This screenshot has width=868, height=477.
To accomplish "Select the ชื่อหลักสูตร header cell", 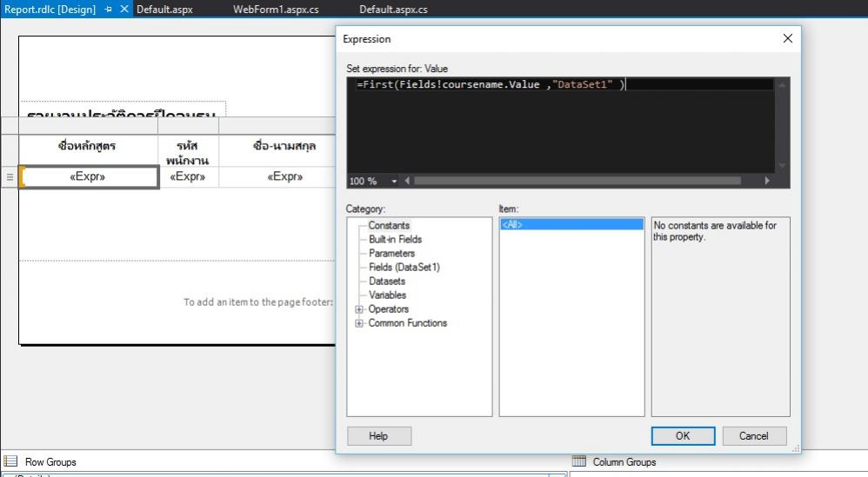I will tap(89, 150).
